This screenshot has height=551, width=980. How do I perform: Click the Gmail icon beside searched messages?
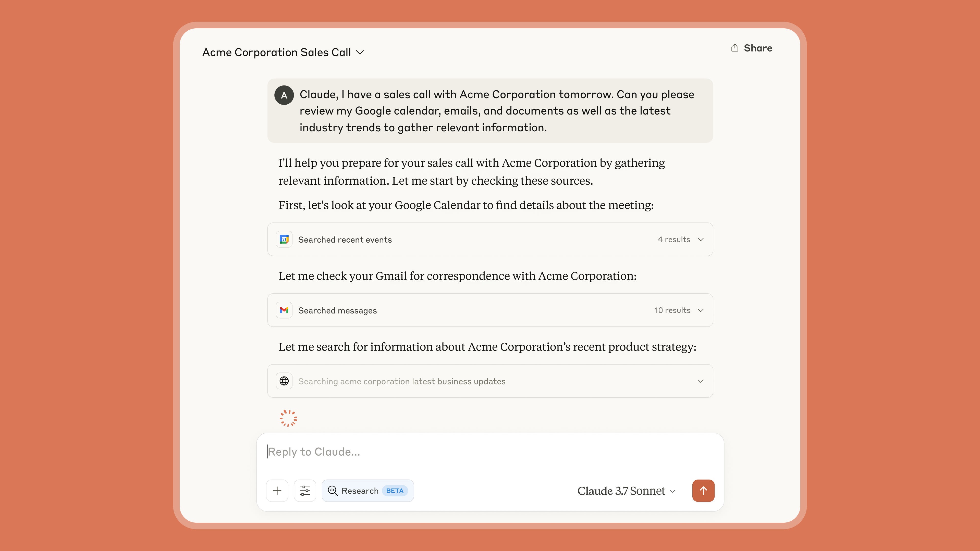click(284, 310)
